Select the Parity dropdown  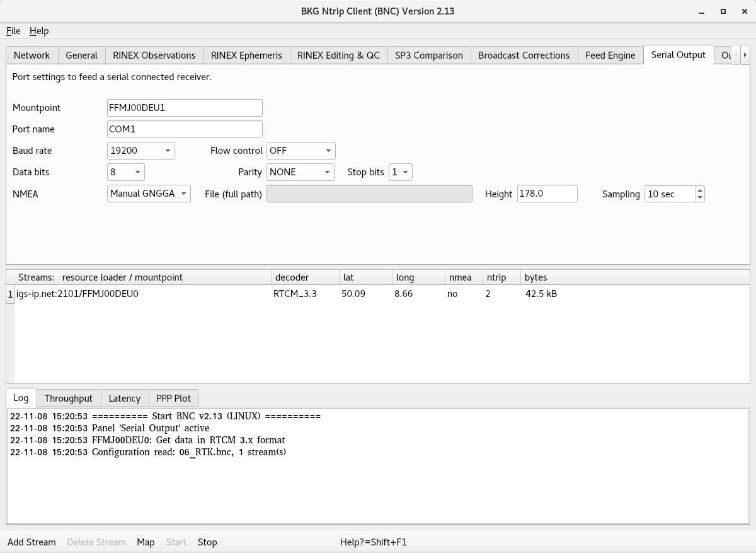click(301, 172)
